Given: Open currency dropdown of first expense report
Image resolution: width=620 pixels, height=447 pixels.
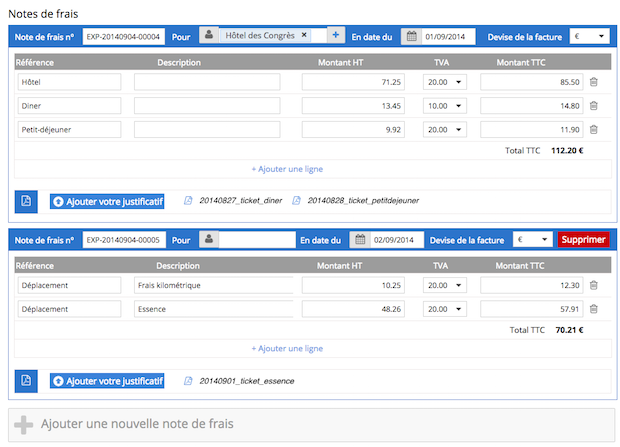Looking at the screenshot, I should (x=589, y=36).
